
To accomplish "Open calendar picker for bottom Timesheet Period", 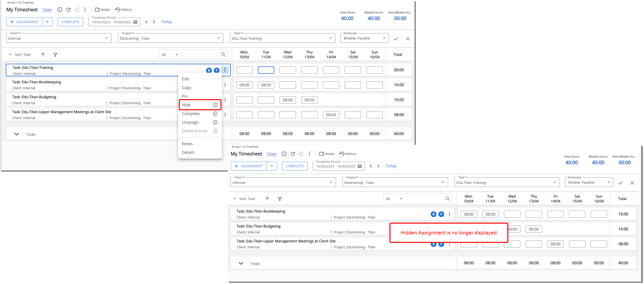I will [360, 166].
